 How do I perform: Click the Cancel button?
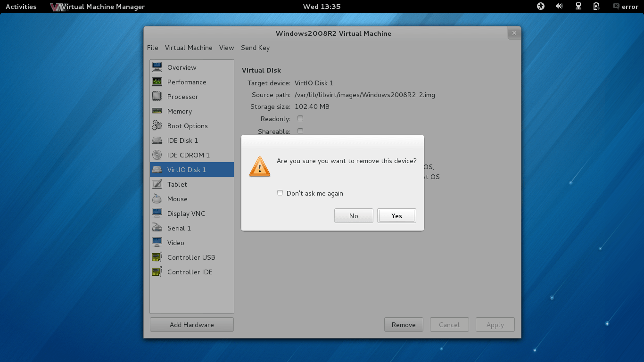(449, 324)
